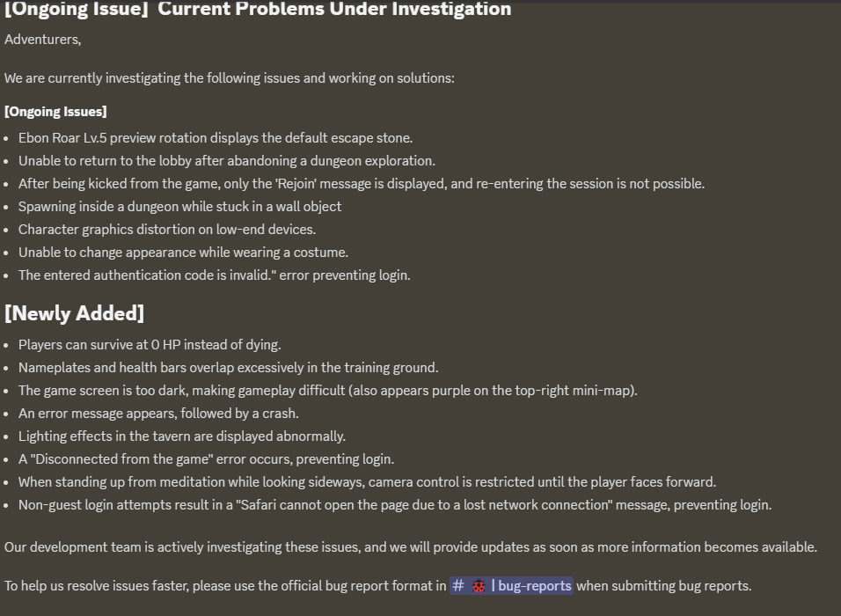Click the costume appearance change issue
This screenshot has height=616, width=841.
coord(184,253)
